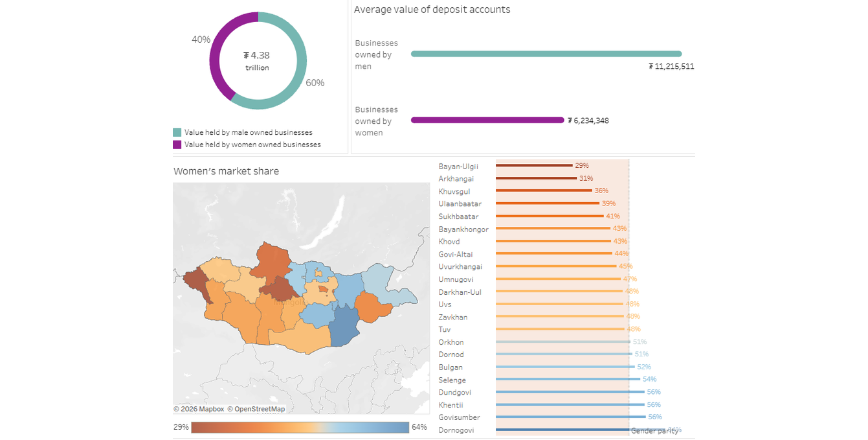Click the Businesses owned by men bar
Screen dimensions: 868x440
(546, 54)
